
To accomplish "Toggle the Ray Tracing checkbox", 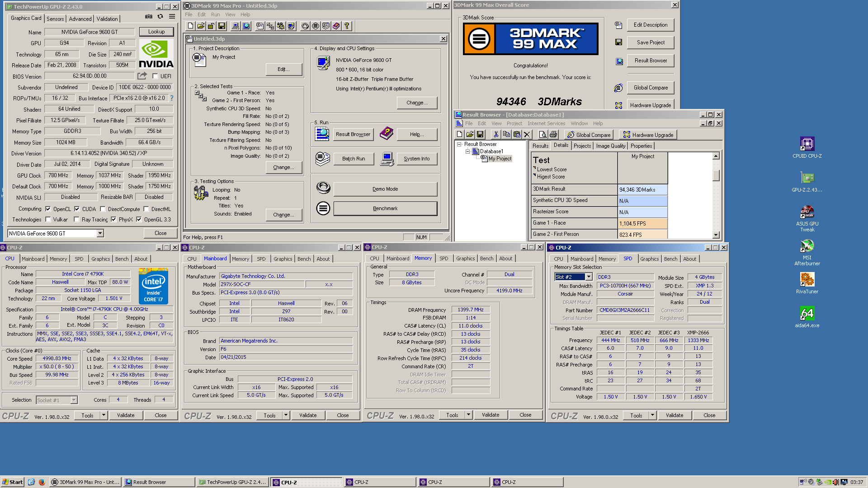I will pos(76,219).
